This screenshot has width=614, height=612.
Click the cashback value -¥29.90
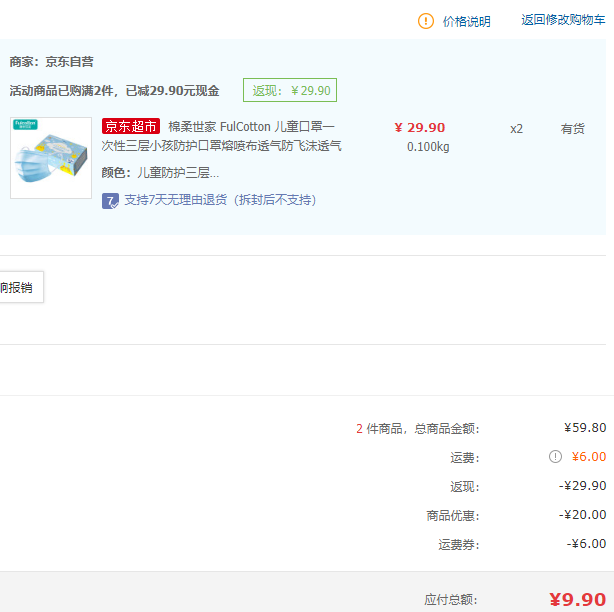pos(582,486)
